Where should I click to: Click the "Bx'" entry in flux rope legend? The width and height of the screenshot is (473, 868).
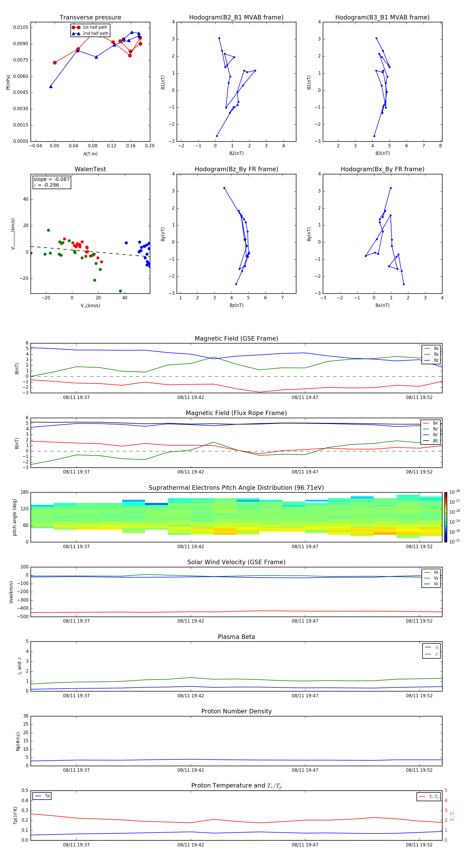(x=431, y=423)
